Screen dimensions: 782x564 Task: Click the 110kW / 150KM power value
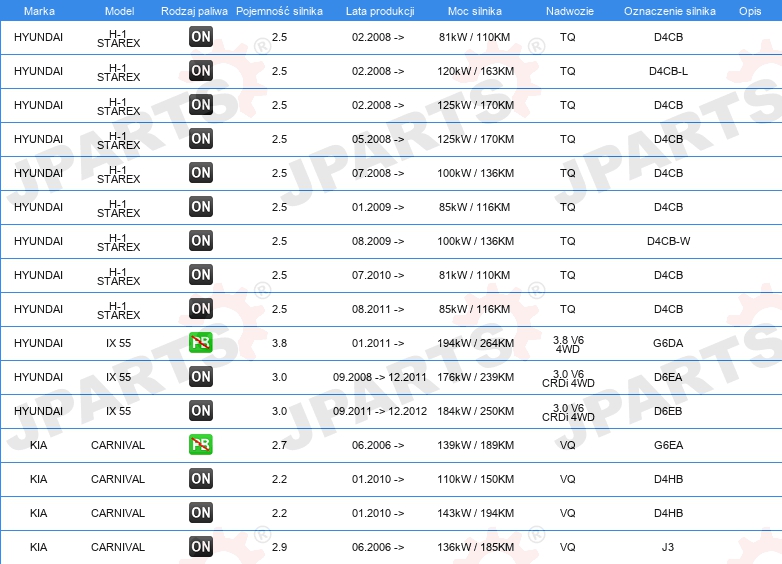point(475,479)
